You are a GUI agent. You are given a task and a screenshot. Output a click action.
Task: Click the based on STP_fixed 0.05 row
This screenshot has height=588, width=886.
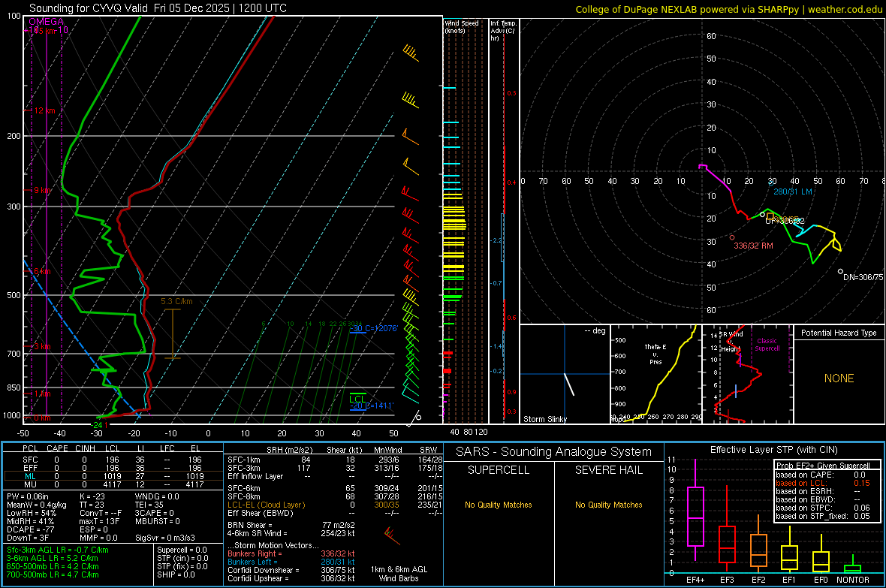(x=823, y=516)
